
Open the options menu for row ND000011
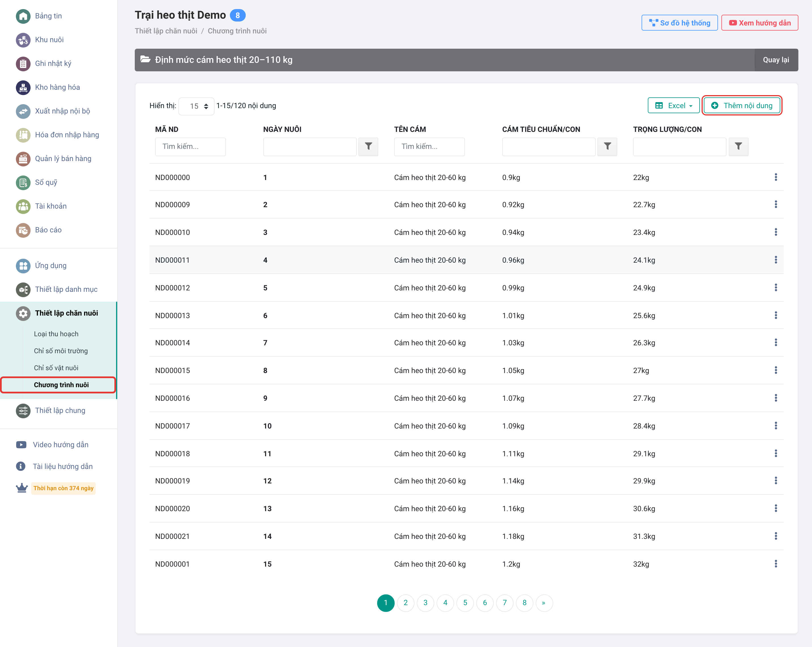point(775,260)
